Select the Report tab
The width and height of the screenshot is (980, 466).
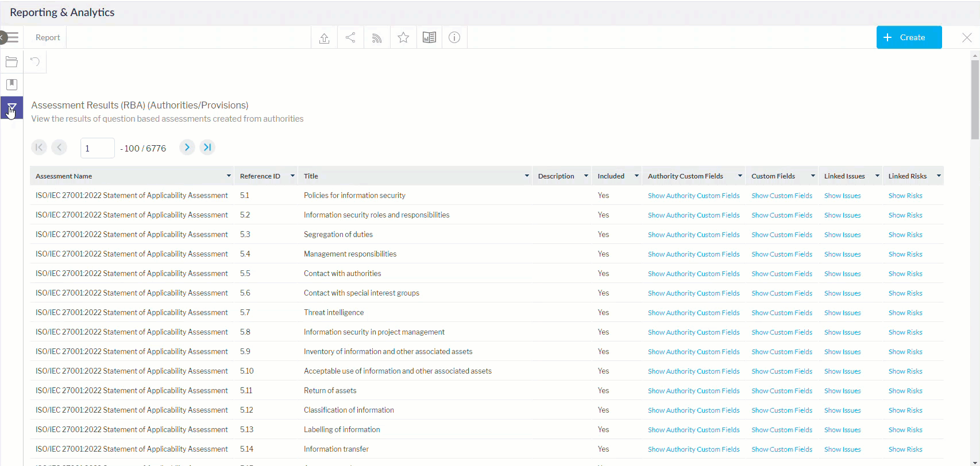click(48, 38)
